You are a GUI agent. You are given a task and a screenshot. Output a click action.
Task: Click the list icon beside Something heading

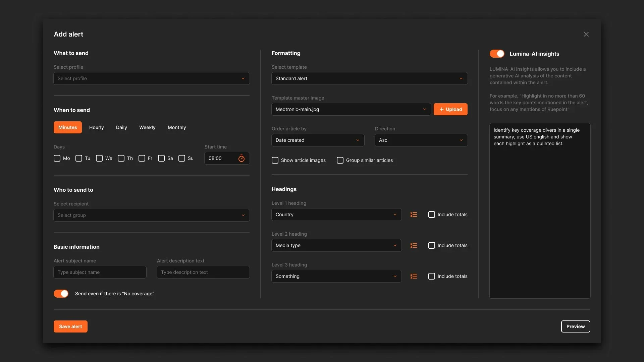coord(414,276)
